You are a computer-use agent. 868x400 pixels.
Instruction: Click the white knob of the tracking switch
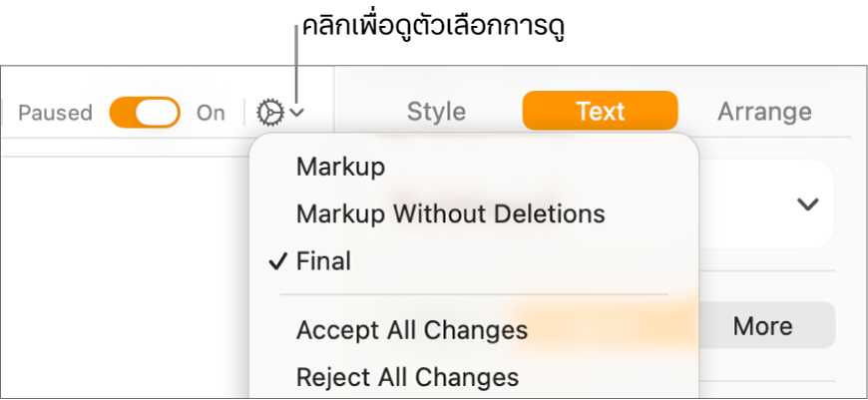(157, 113)
